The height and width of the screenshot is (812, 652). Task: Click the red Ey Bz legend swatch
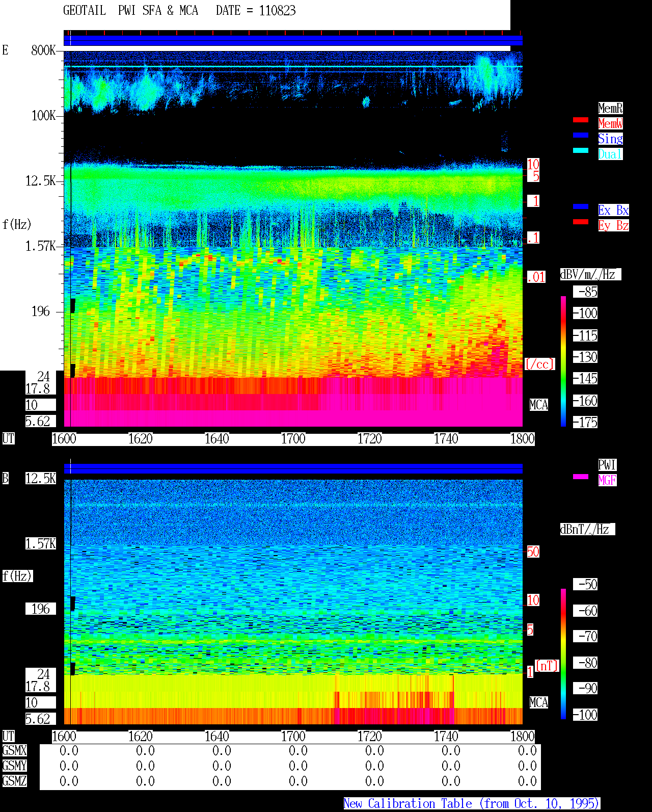click(581, 222)
